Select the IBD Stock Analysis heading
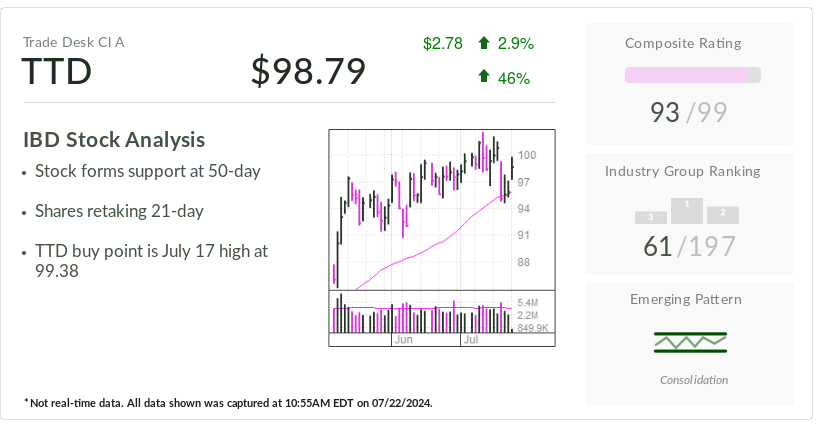816x430 pixels. tap(114, 140)
